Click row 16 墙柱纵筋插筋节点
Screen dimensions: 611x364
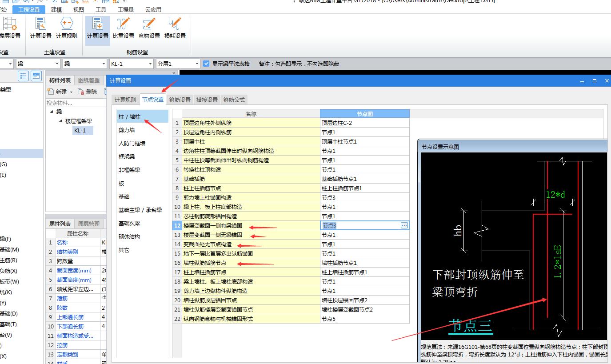coord(251,263)
